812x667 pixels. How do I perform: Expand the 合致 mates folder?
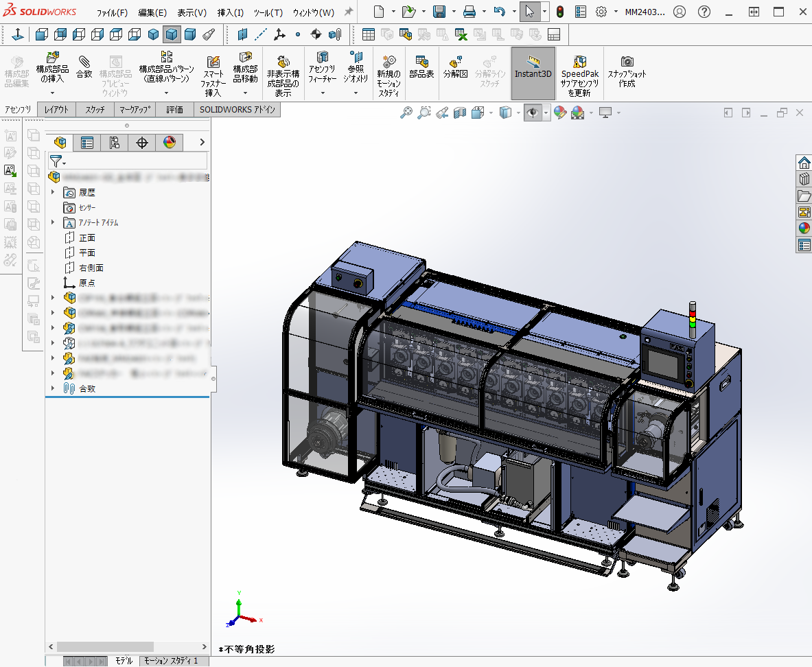click(53, 388)
